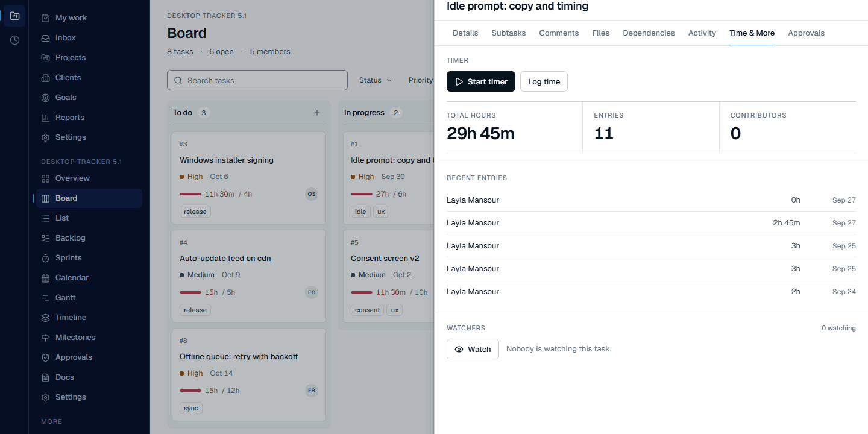This screenshot has height=434, width=868.
Task: Open the Board view in the sidebar
Action: point(89,198)
